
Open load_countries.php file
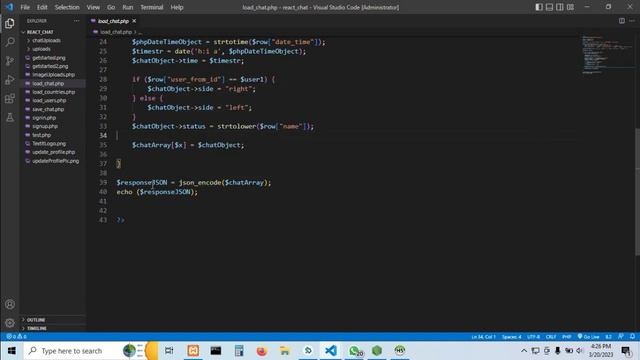click(x=53, y=92)
